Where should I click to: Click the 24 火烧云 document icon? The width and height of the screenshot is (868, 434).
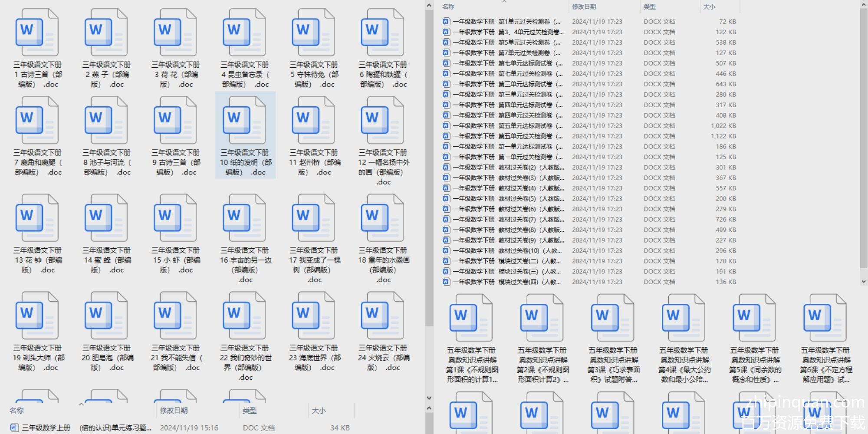tap(382, 316)
